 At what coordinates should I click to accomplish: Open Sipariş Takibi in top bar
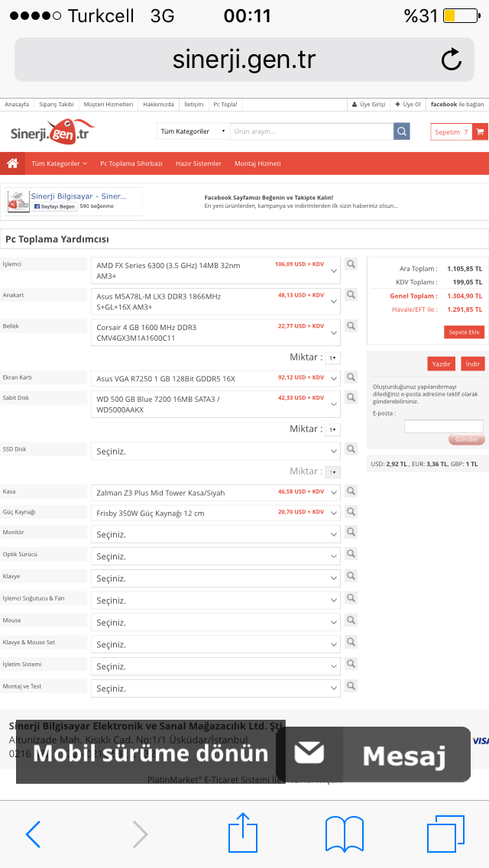point(57,104)
